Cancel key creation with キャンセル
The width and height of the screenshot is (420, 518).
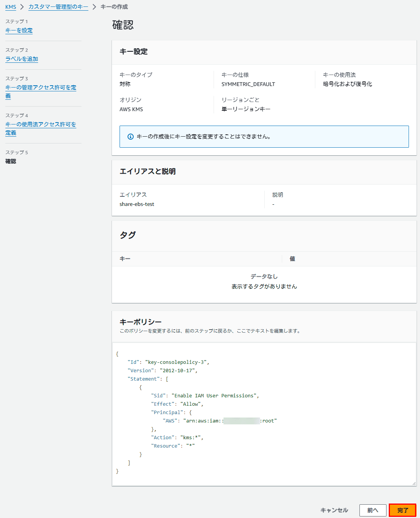(334, 510)
